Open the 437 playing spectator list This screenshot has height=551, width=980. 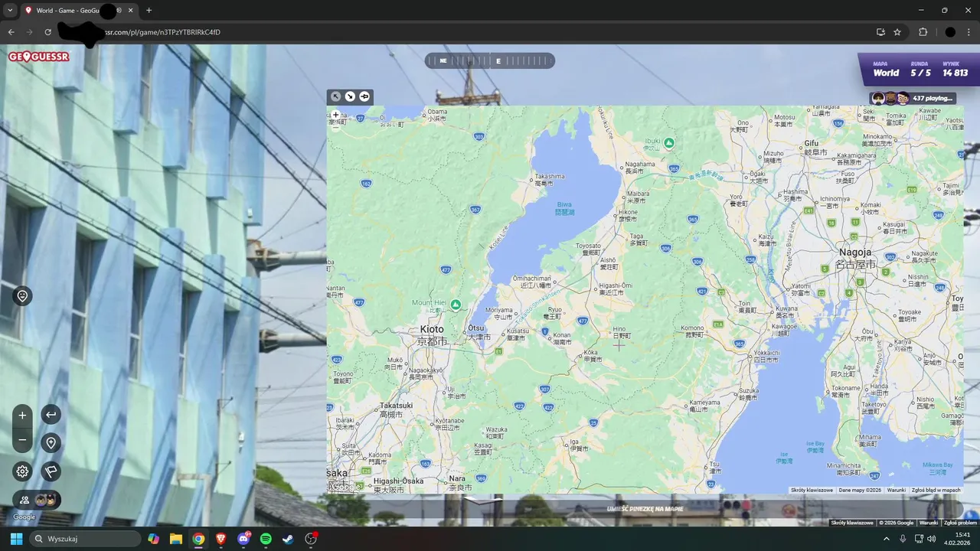(x=913, y=98)
